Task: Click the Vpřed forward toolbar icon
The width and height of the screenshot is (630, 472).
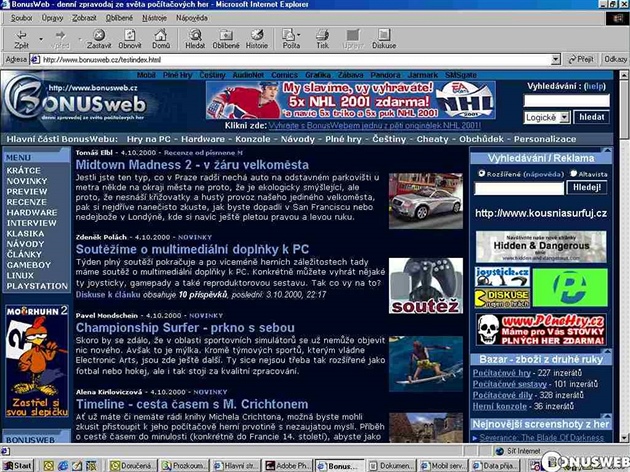Action: pos(60,39)
